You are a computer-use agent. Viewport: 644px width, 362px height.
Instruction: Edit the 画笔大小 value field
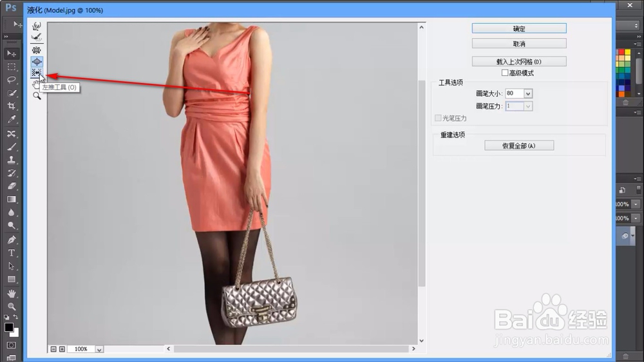click(515, 93)
